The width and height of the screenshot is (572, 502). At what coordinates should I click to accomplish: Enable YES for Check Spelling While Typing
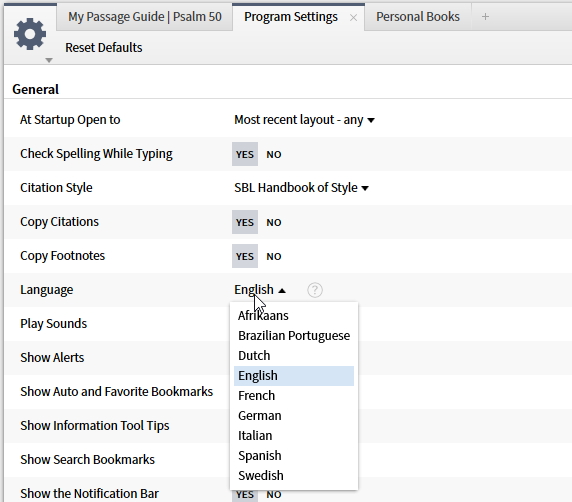tap(245, 154)
